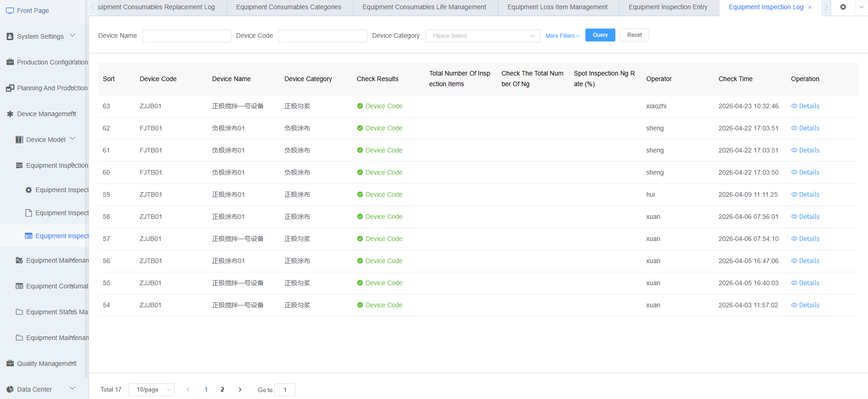
Task: Click the Spot Inspection Ng Rate header
Action: tap(604, 79)
